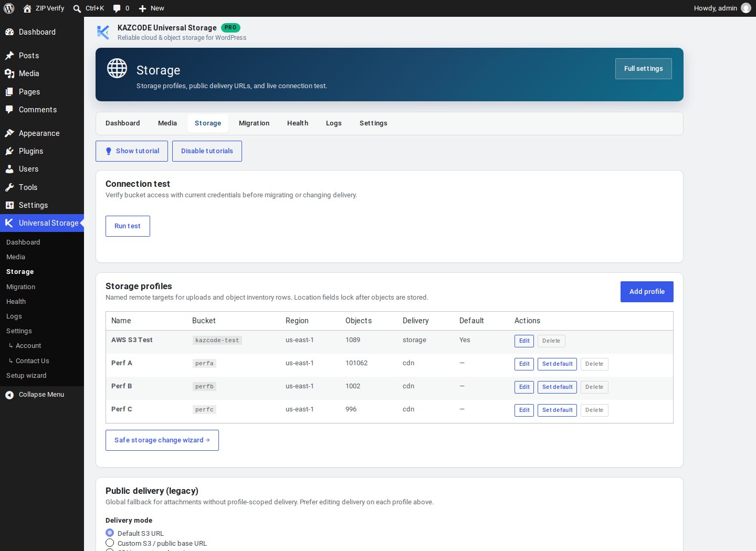756x551 pixels.
Task: Edit the Perf A profile
Action: tap(524, 364)
